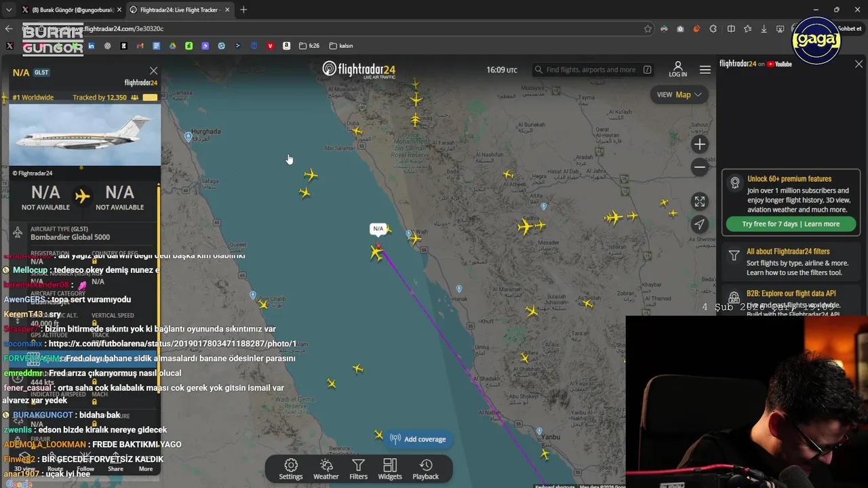Image resolution: width=868 pixels, height=488 pixels.
Task: Go back using the browser back arrow
Action: [x=8, y=28]
